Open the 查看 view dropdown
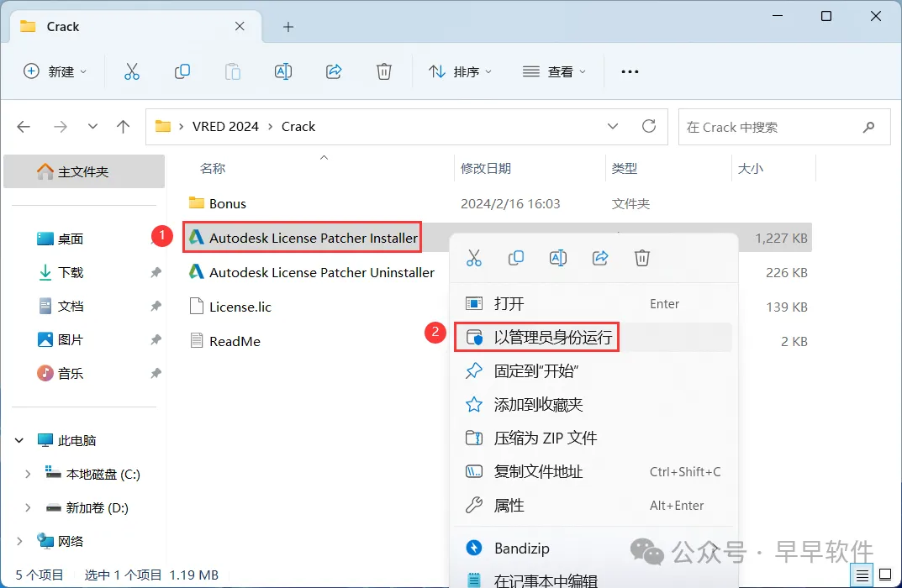The height and width of the screenshot is (588, 902). (554, 72)
